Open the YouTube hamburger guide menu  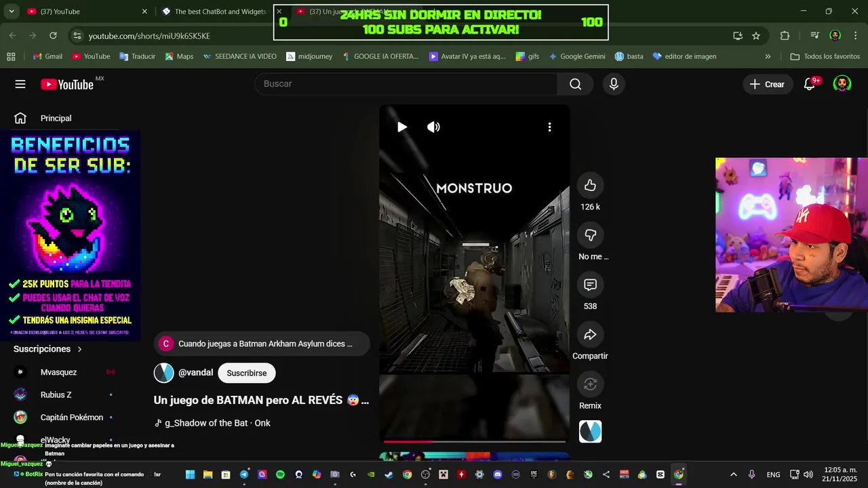point(20,84)
